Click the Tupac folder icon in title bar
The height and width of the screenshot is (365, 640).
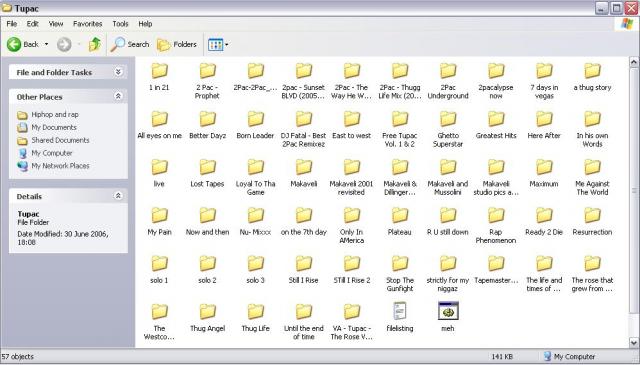click(7, 8)
